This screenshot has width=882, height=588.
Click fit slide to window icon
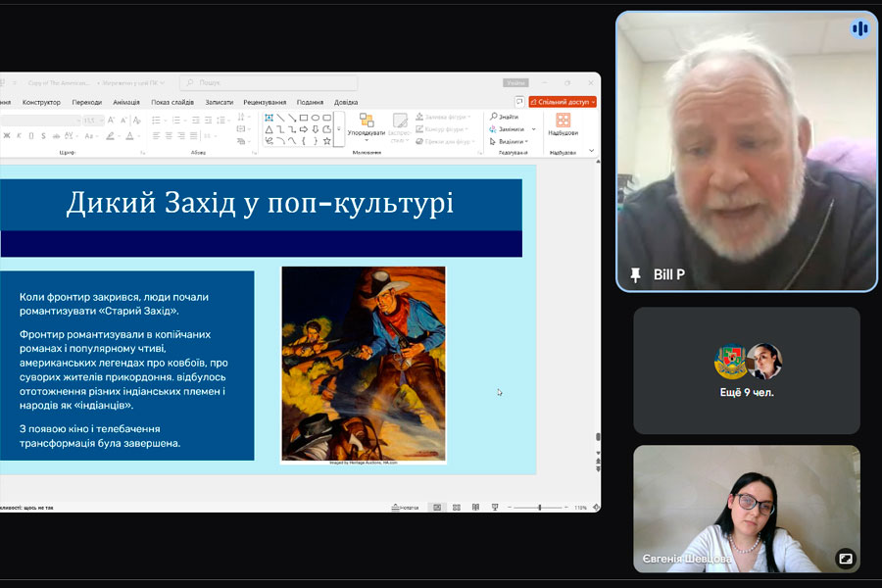point(596,508)
